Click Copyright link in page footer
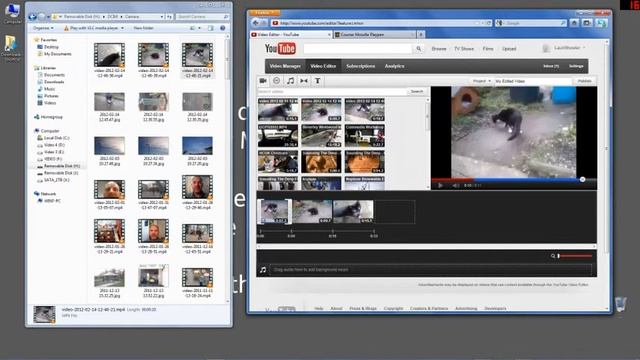Screen dimensions: 640x360 (393, 309)
